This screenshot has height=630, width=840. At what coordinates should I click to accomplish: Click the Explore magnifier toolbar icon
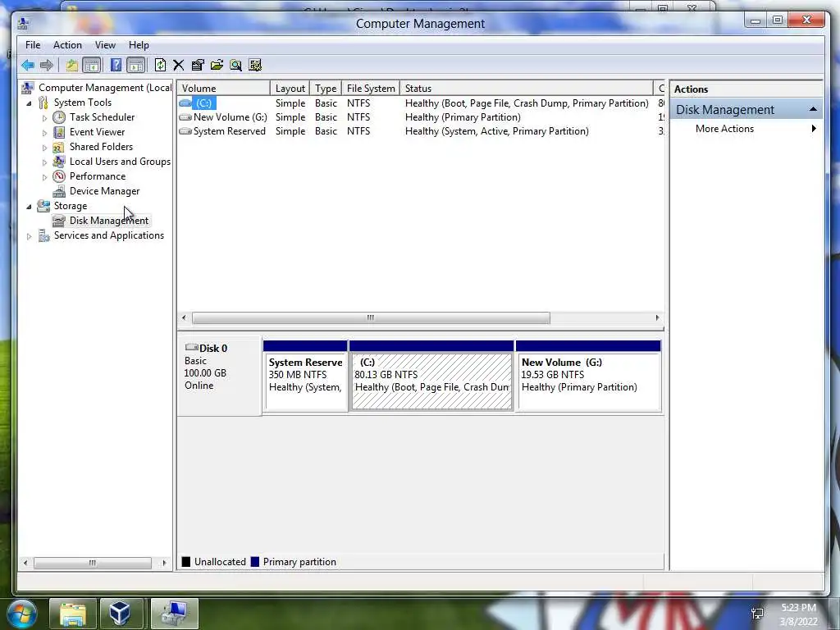(235, 66)
